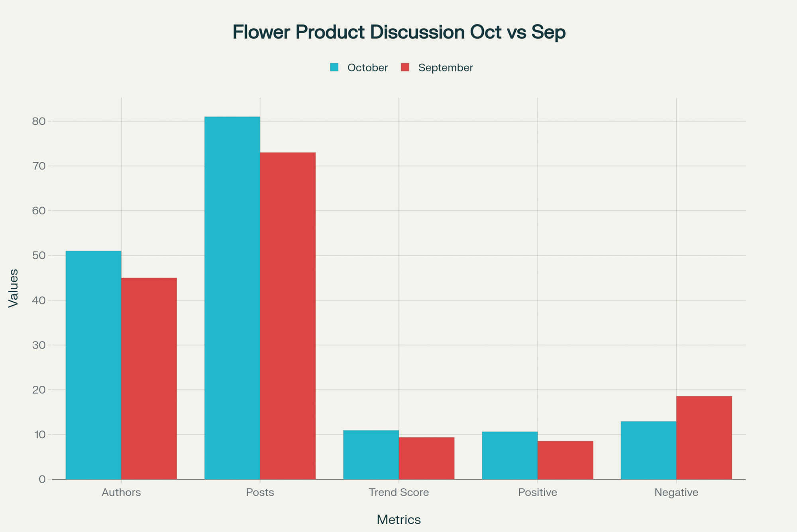Click the September Positive bar
797x532 pixels.
565,460
